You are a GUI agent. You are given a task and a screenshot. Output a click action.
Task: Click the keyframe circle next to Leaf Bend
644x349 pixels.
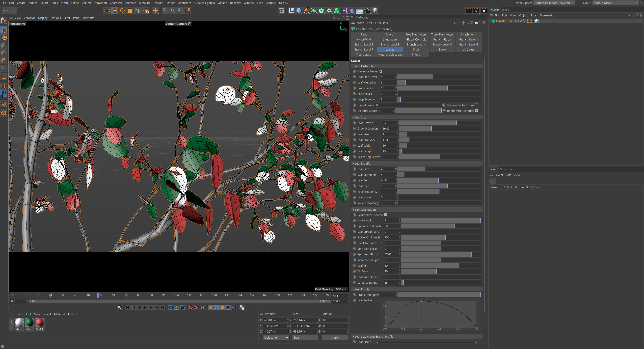coord(354,180)
